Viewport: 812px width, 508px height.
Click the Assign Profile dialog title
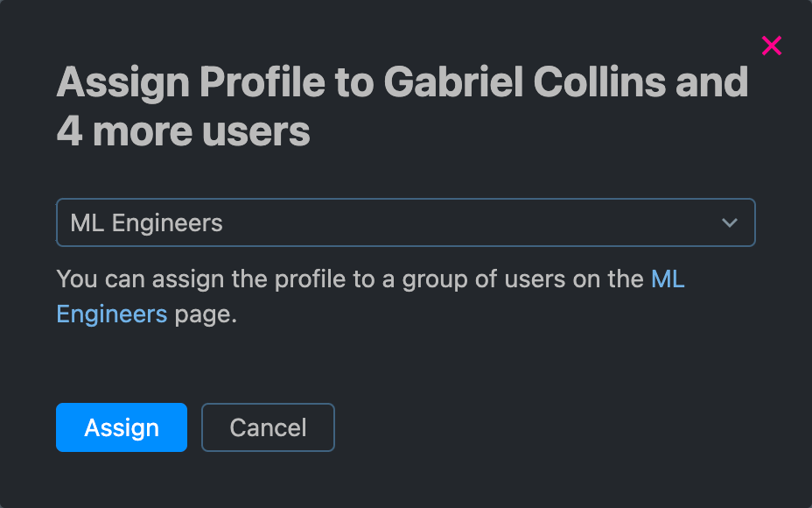tap(402, 105)
